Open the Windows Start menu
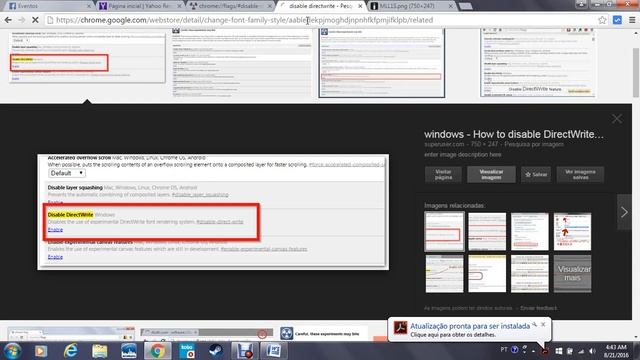The height and width of the screenshot is (360, 640). tap(12, 351)
